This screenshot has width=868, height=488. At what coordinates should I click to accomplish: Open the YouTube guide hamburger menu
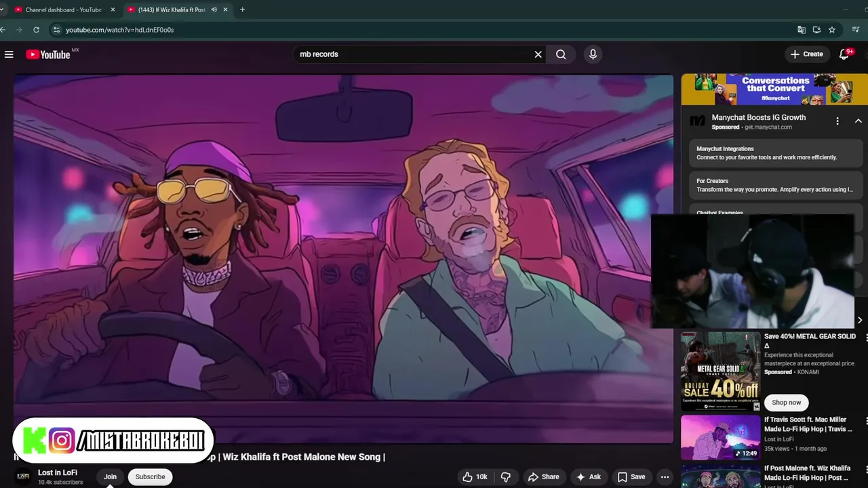pos(9,54)
